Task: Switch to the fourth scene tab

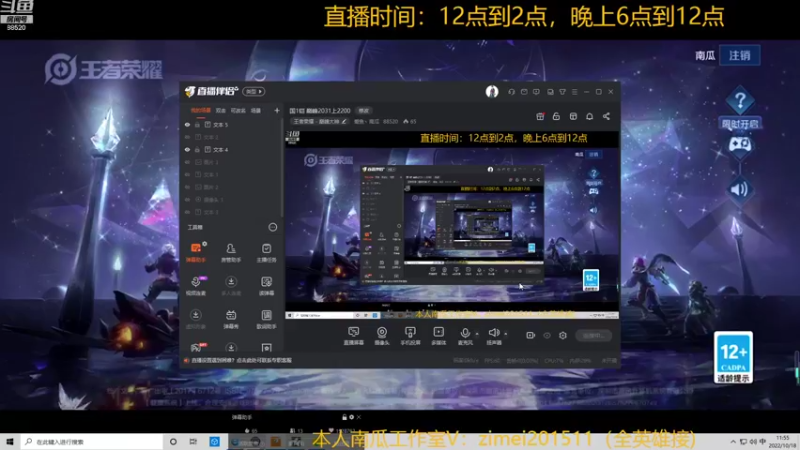Action: (x=256, y=110)
